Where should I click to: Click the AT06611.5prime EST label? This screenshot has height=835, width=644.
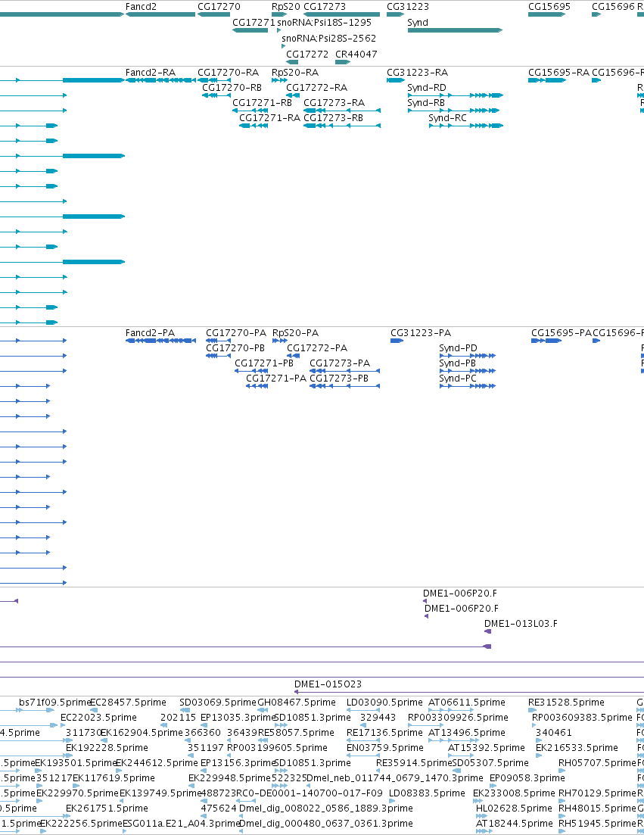tap(467, 703)
